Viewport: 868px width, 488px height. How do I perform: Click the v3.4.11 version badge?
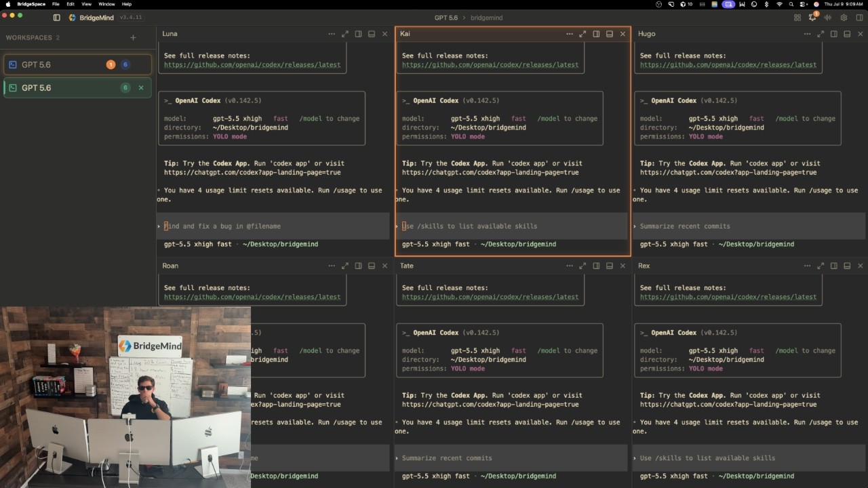pyautogui.click(x=131, y=18)
